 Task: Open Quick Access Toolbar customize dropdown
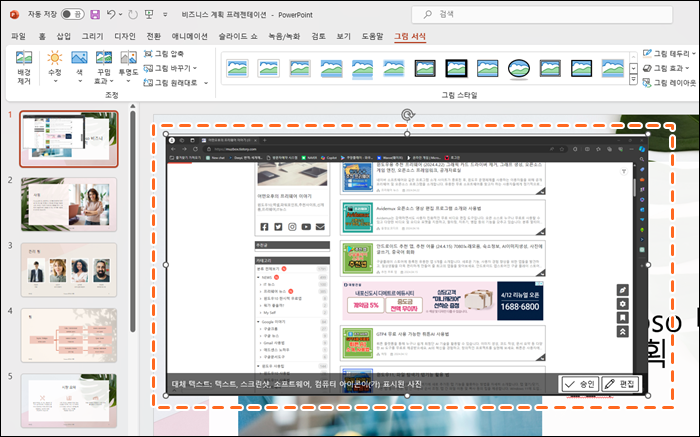click(x=165, y=15)
